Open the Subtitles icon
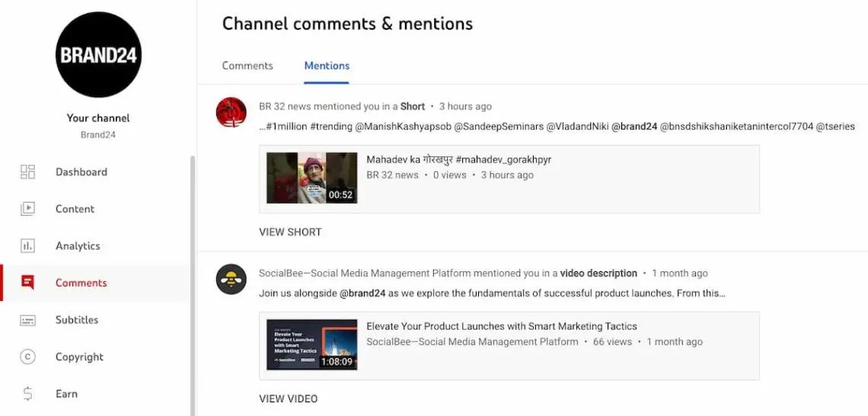Image resolution: width=868 pixels, height=416 pixels. coord(27,320)
